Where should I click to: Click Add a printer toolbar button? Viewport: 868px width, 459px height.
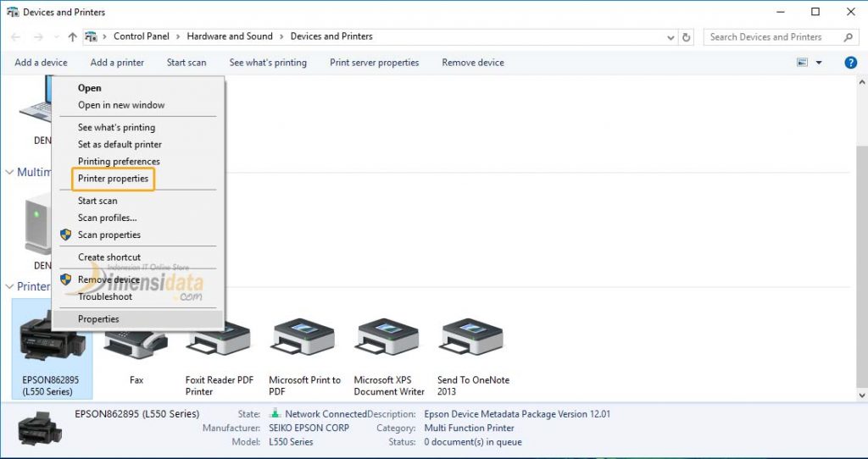117,63
